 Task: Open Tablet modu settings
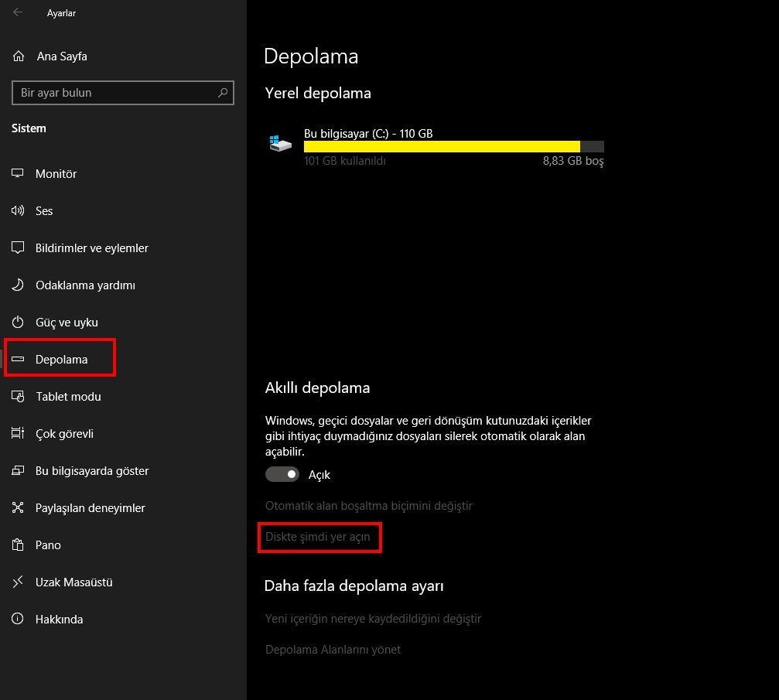68,397
